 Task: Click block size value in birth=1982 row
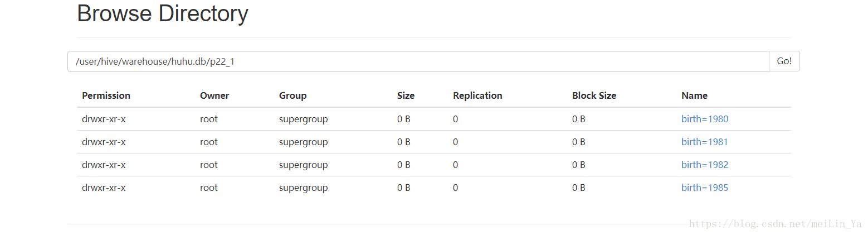(579, 165)
